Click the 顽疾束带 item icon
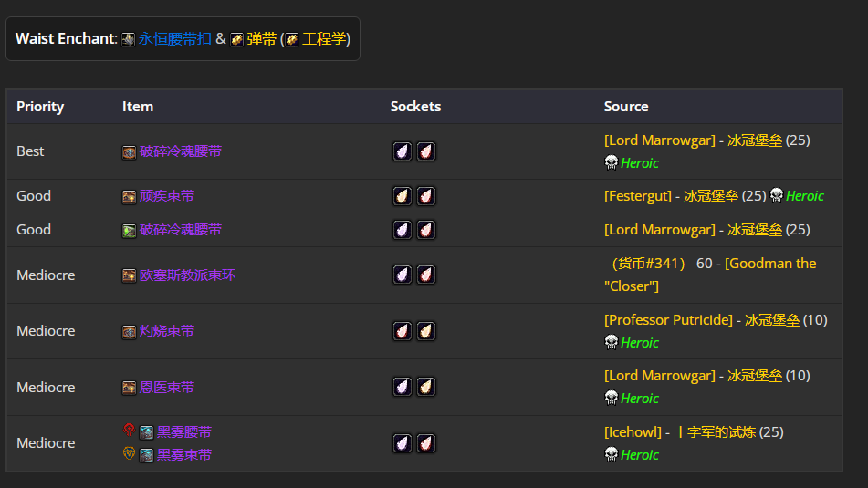 click(130, 196)
